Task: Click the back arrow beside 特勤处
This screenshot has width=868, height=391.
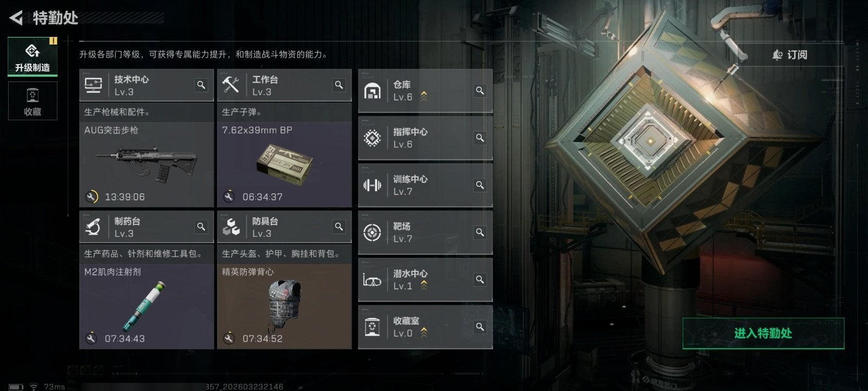Action: pyautogui.click(x=16, y=18)
